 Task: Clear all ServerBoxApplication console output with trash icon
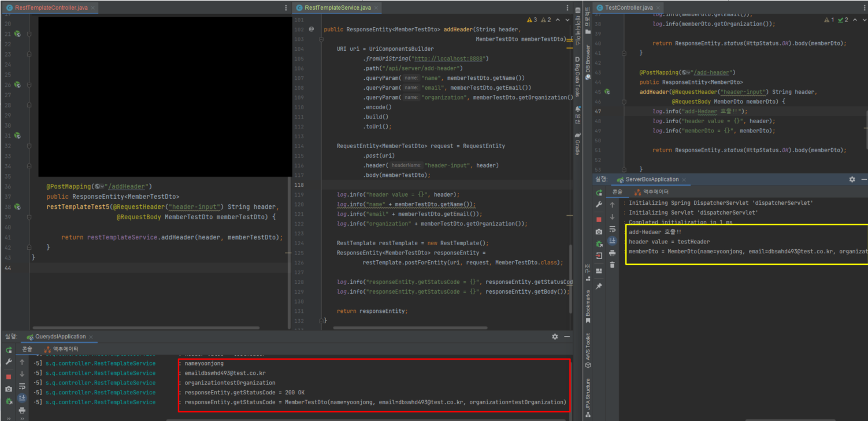coord(613,265)
